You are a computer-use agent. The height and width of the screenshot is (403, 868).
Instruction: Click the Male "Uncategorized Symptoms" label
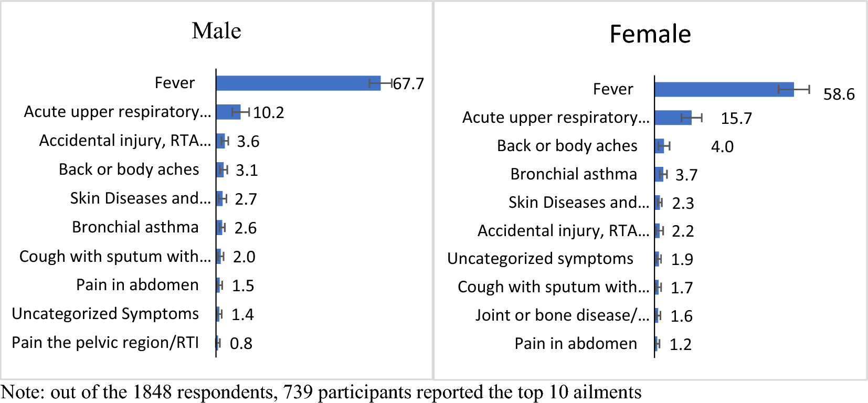(105, 314)
